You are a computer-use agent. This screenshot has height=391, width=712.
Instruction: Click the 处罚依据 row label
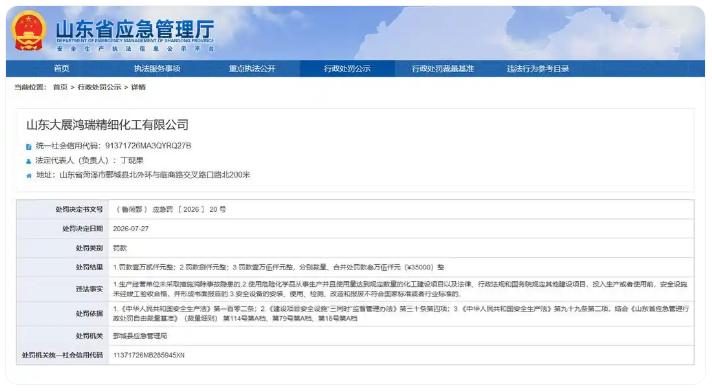click(89, 313)
